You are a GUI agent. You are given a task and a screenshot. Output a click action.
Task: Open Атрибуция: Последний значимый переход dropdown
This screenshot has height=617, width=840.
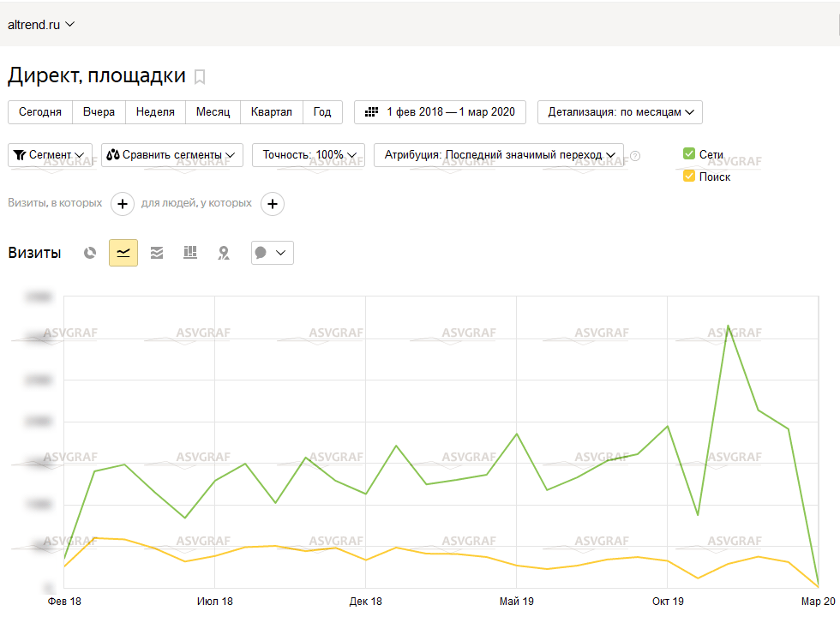(499, 155)
